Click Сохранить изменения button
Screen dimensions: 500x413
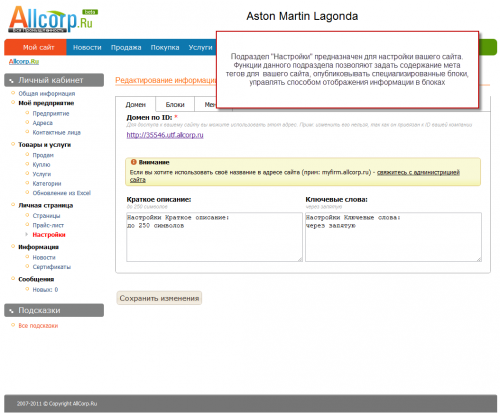(x=159, y=298)
